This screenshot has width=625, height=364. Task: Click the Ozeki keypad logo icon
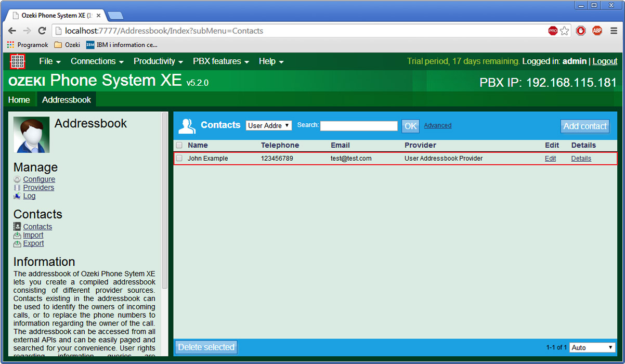(x=18, y=61)
